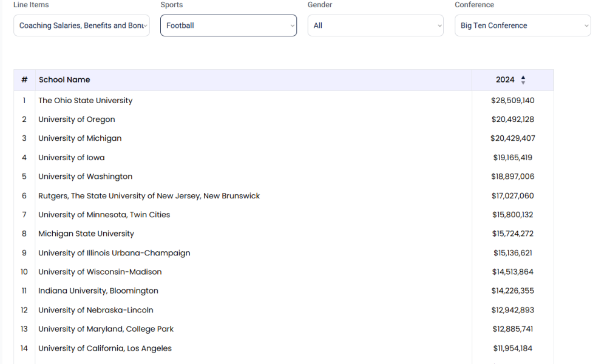Click University of Wisconsin-Madison row
This screenshot has height=364, width=607.
[x=100, y=272]
